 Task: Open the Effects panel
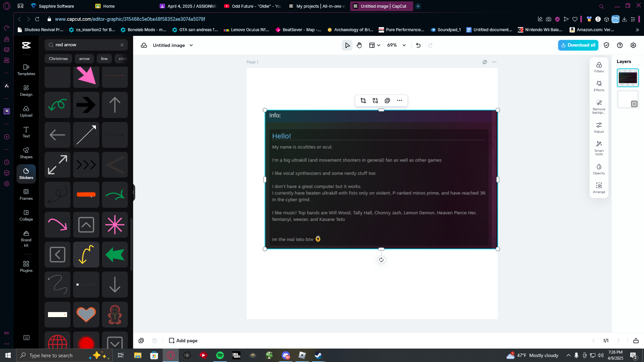(x=599, y=86)
